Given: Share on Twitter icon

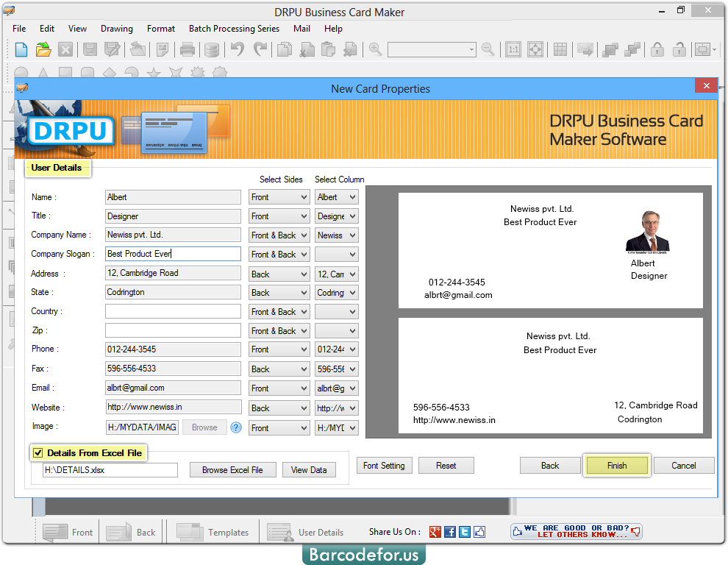Looking at the screenshot, I should 465,532.
